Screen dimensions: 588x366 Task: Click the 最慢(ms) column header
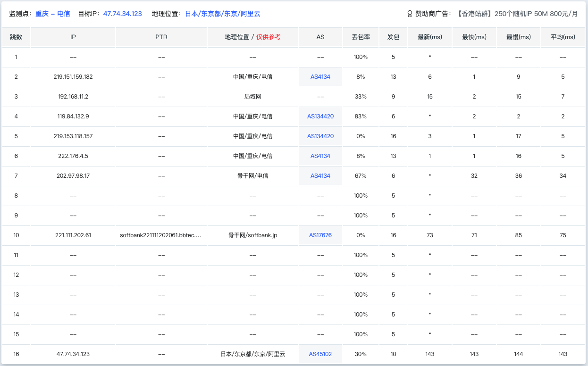[x=519, y=37]
